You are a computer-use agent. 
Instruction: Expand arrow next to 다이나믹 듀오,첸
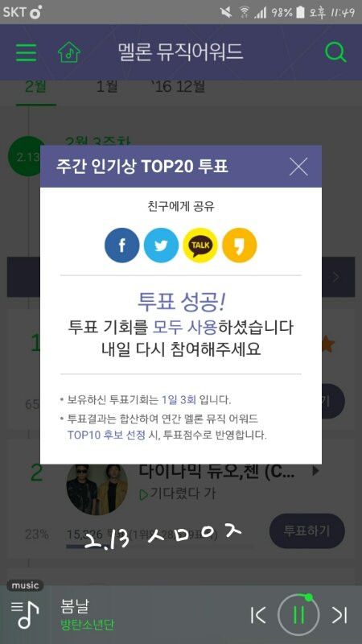point(315,471)
